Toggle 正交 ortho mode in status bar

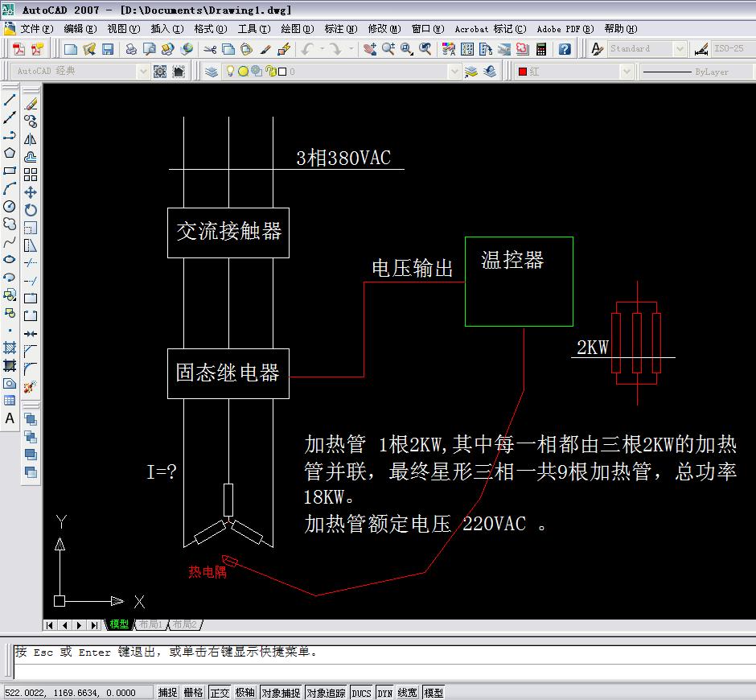[x=220, y=693]
